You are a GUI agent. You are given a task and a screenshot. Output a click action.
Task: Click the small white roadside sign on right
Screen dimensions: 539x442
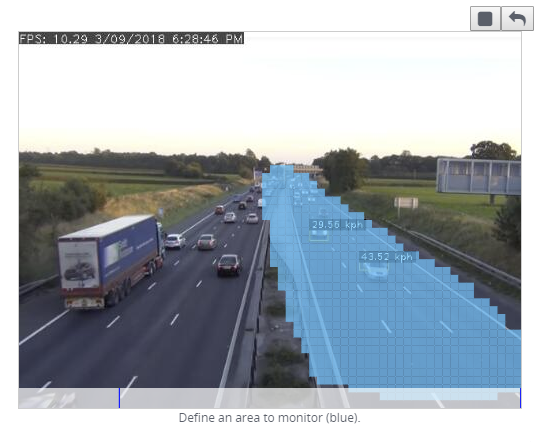pos(406,203)
